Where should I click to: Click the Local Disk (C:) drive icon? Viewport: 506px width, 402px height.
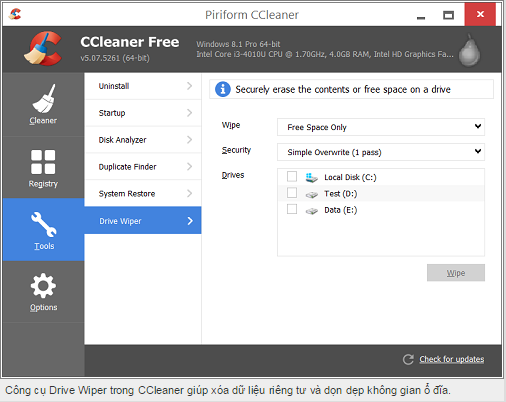(x=311, y=177)
